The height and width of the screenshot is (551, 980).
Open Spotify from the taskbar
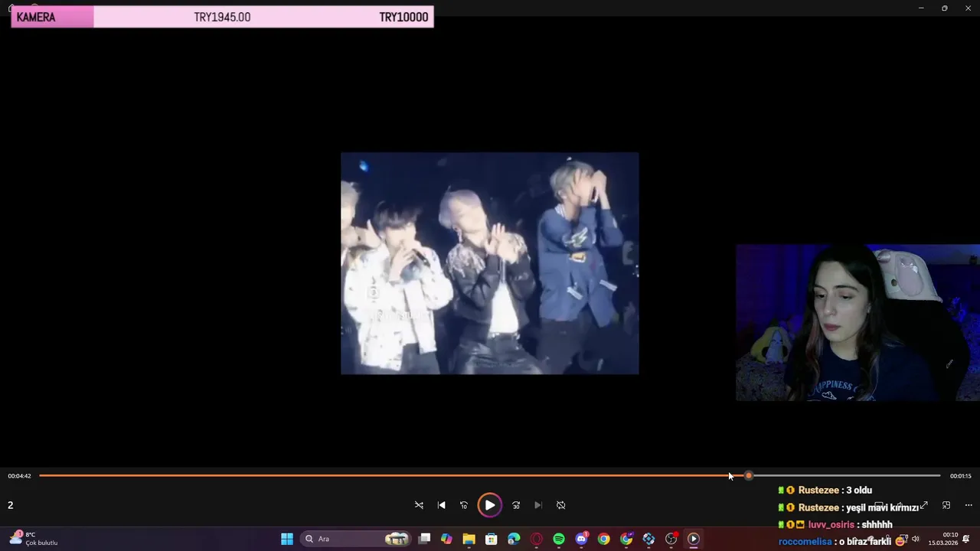559,539
